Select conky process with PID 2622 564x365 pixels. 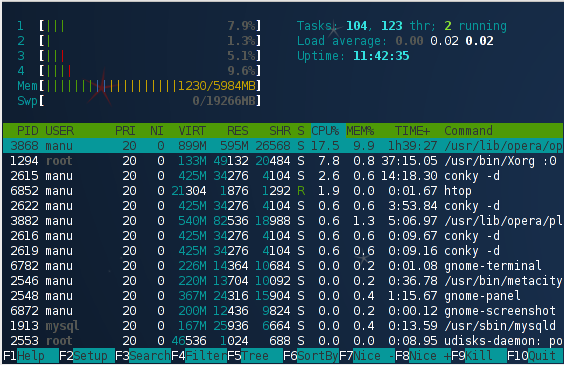(x=283, y=206)
